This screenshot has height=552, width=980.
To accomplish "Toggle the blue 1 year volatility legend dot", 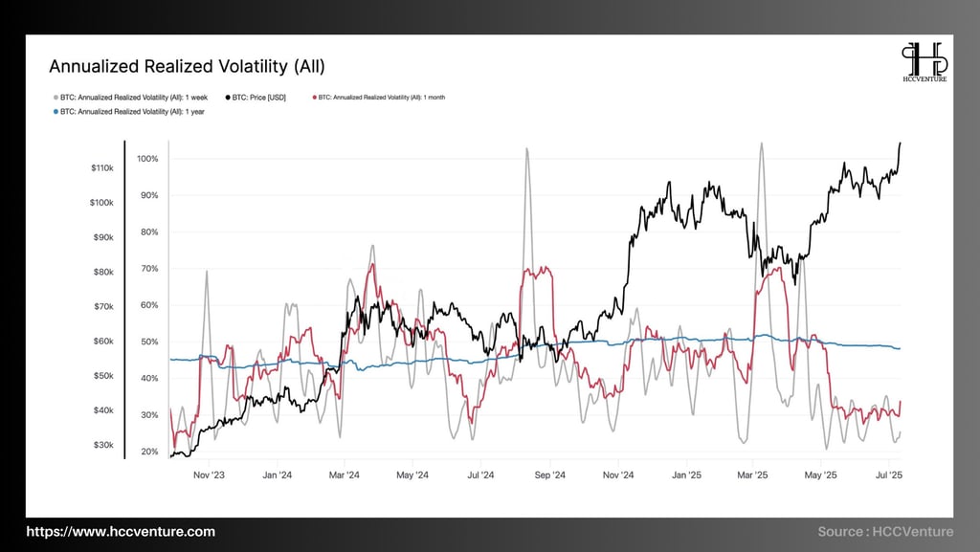I will (56, 112).
